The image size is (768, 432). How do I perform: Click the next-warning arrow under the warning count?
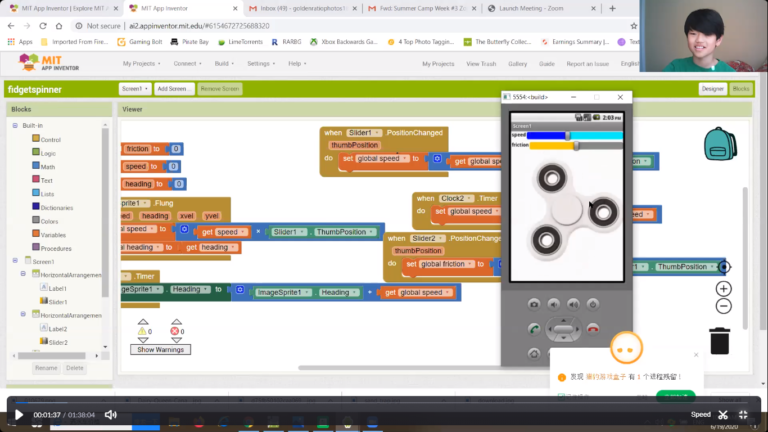(x=143, y=340)
